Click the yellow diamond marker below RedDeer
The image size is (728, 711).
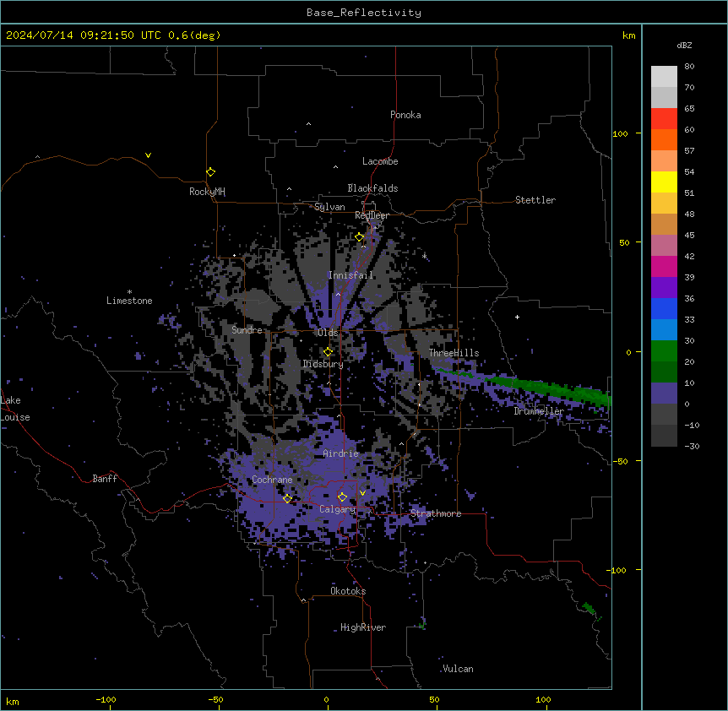click(360, 237)
